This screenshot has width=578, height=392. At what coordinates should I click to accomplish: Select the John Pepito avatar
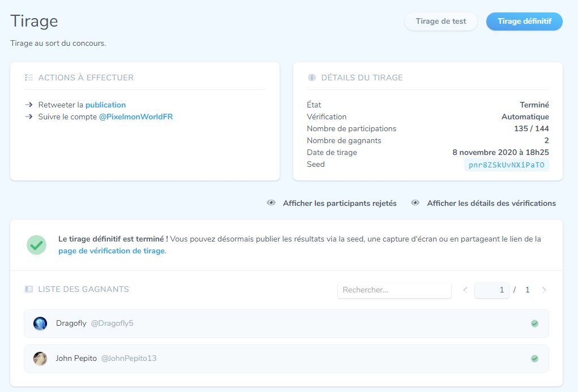point(40,359)
